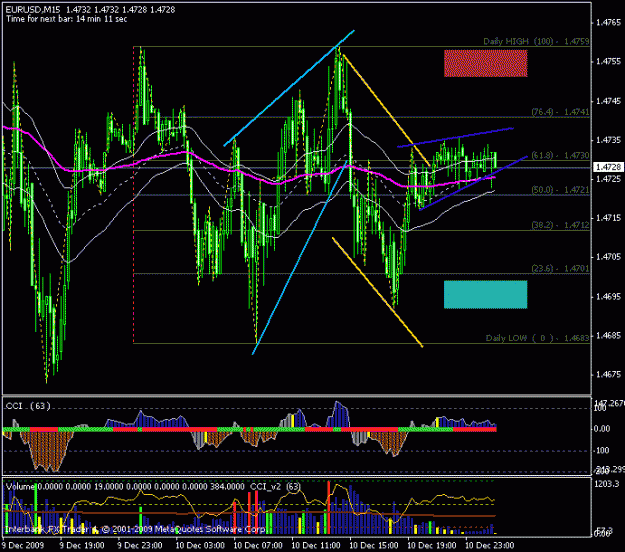This screenshot has height=552, width=625.
Task: Select the Daily HIGH (100) - 1.4759 label
Action: 536,41
